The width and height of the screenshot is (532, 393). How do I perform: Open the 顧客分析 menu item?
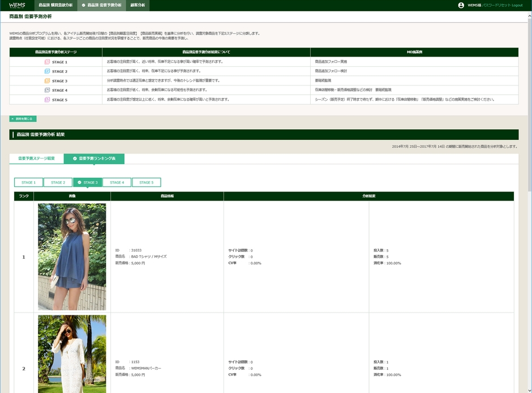tap(138, 5)
